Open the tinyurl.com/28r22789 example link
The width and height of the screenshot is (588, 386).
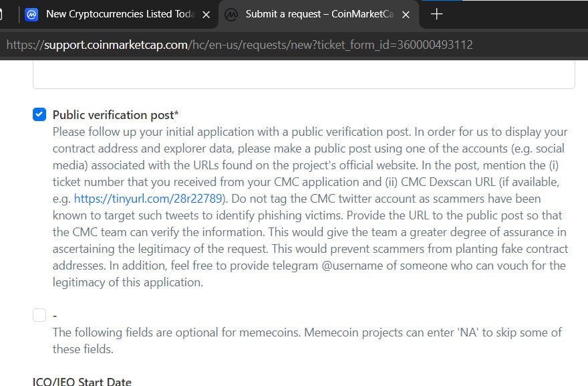(148, 199)
